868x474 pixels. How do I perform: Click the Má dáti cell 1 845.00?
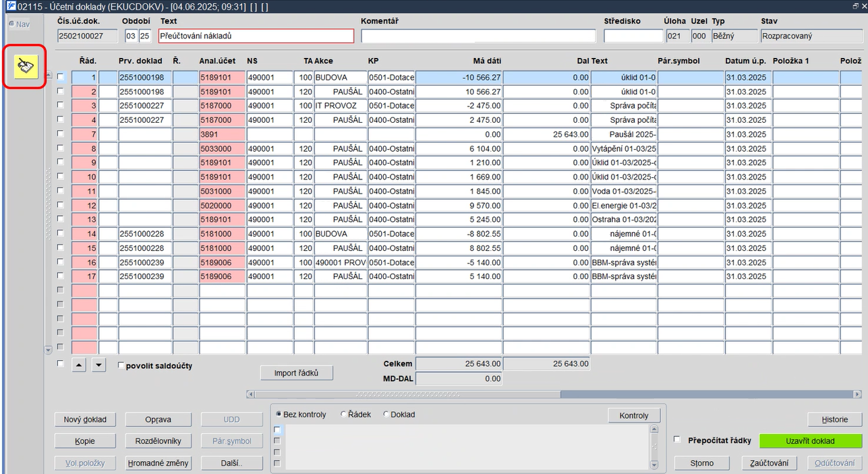pos(459,191)
